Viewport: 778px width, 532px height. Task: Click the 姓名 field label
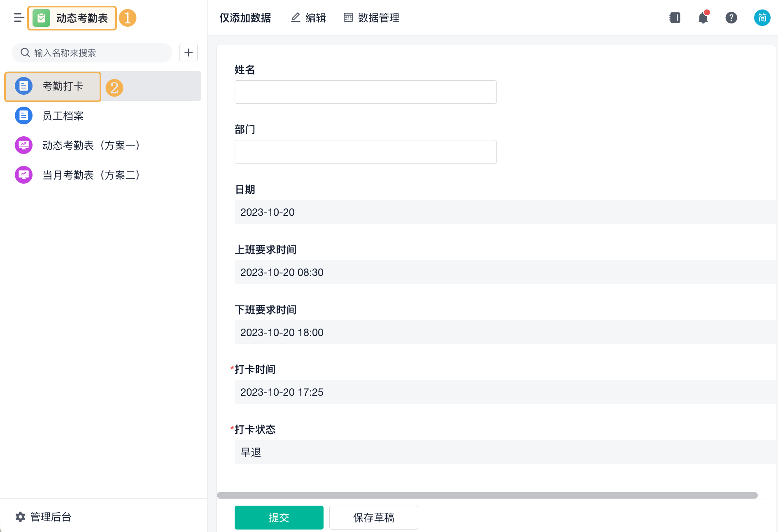(x=245, y=70)
